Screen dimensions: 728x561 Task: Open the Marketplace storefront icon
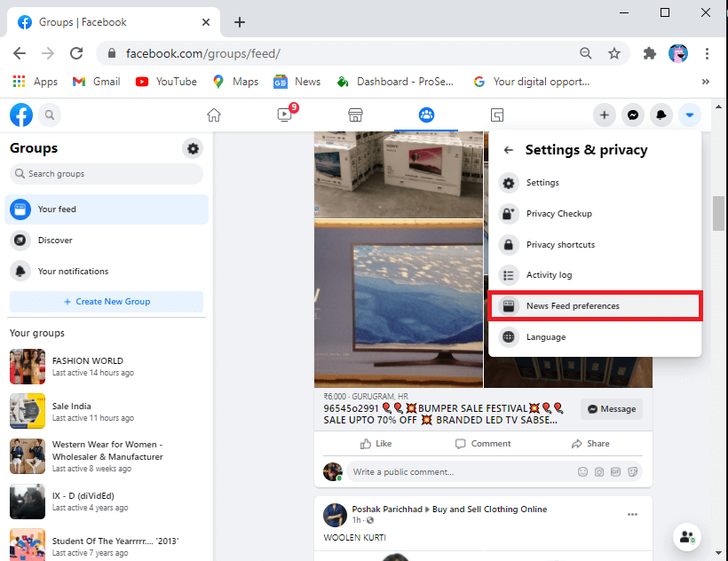[x=355, y=115]
